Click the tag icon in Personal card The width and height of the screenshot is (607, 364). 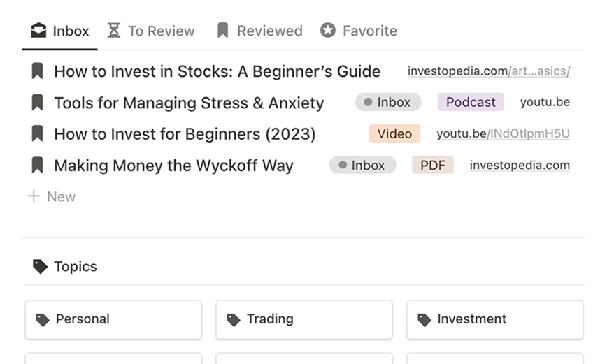43,319
